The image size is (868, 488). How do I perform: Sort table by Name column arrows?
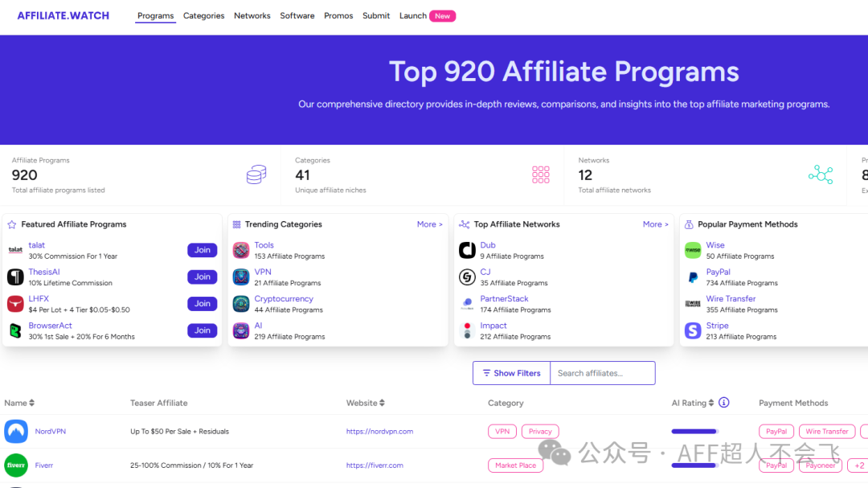(31, 404)
